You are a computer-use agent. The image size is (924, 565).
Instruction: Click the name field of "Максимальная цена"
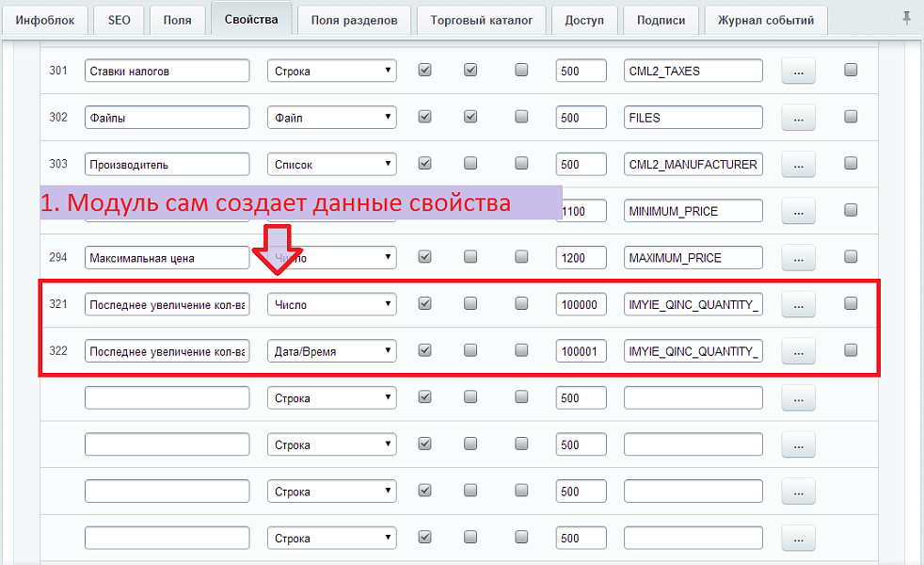(x=167, y=257)
